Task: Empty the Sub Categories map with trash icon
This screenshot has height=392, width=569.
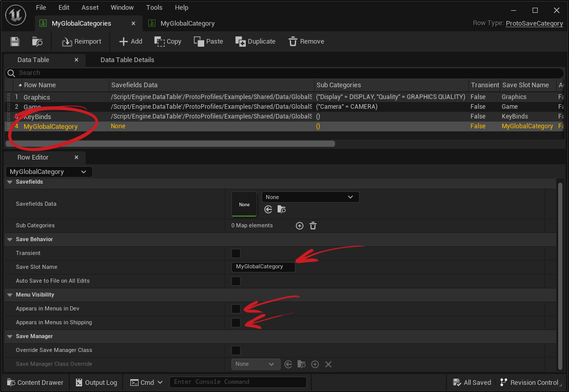Action: pos(313,226)
